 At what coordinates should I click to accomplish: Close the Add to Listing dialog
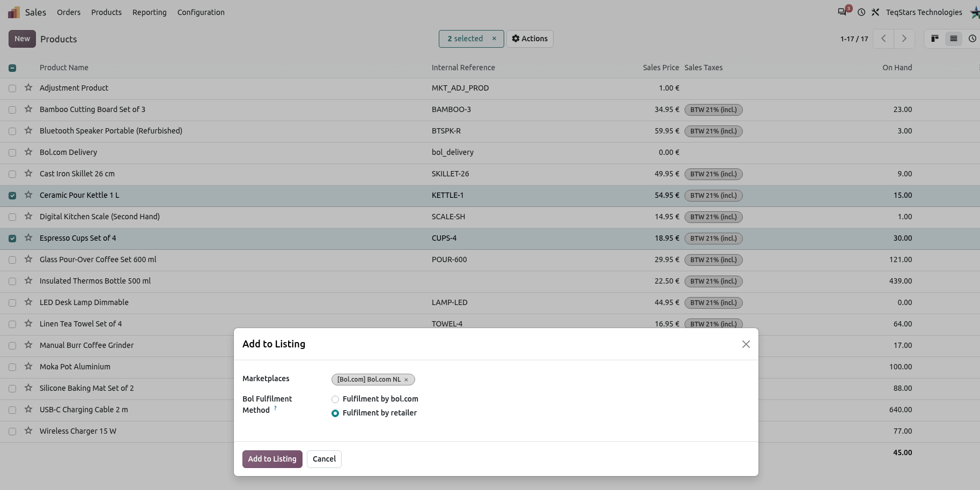[x=746, y=344]
